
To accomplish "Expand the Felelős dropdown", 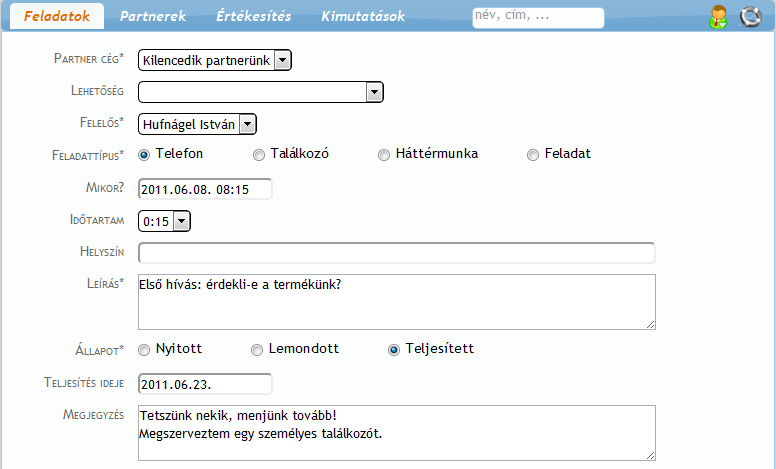I will point(197,124).
